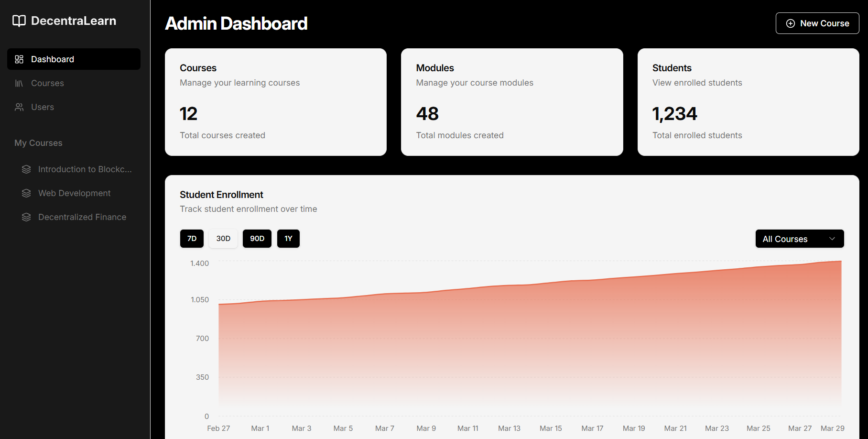Click the Users people icon in sidebar
Viewport: 868px width, 439px height.
coord(19,107)
